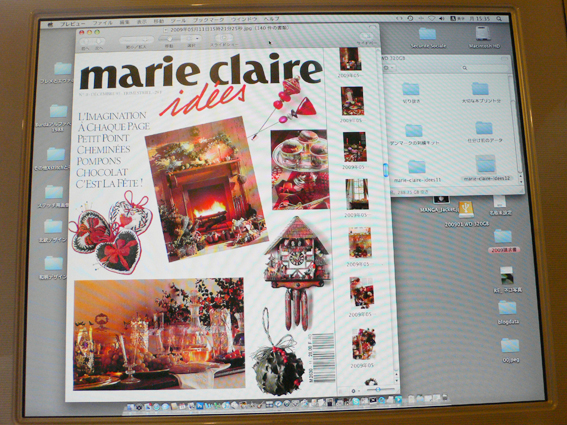
Task: Click the zoom out/in toolbar control
Action: (x=137, y=40)
